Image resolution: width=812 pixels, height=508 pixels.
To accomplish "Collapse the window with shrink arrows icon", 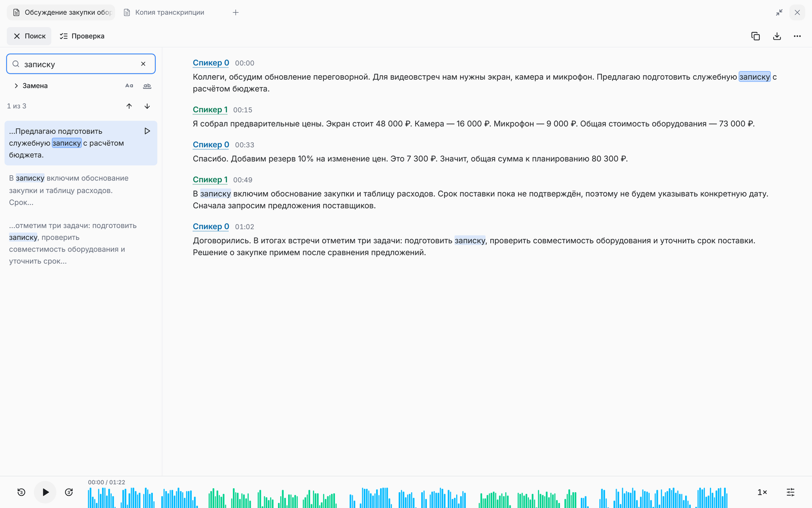I will (779, 12).
